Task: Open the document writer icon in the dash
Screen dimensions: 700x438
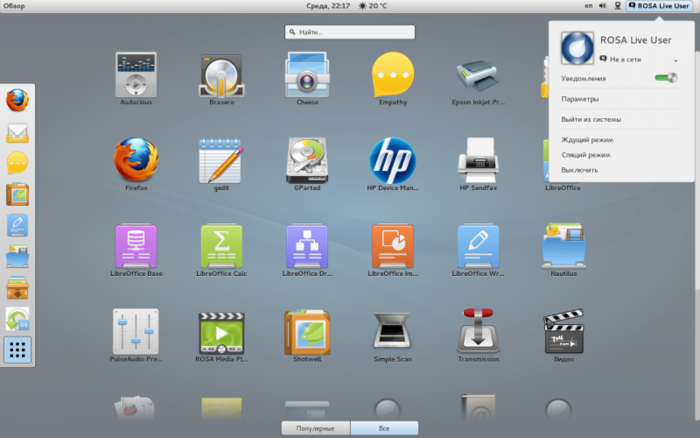Action: (x=17, y=225)
